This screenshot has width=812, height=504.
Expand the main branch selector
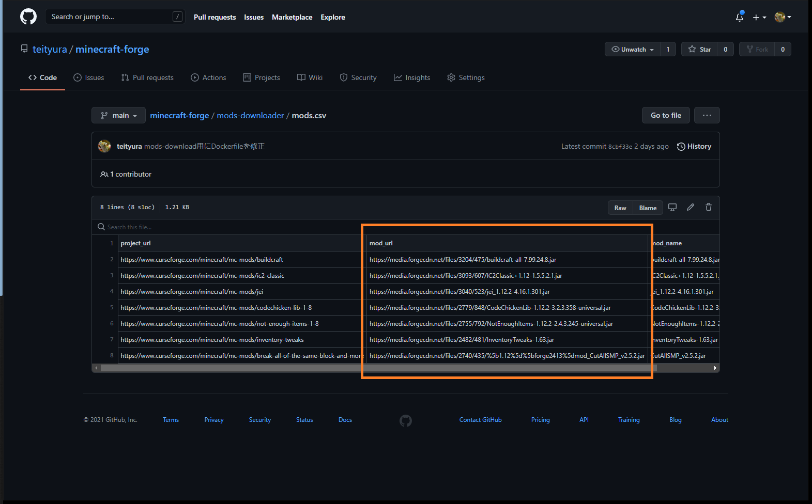pos(118,115)
